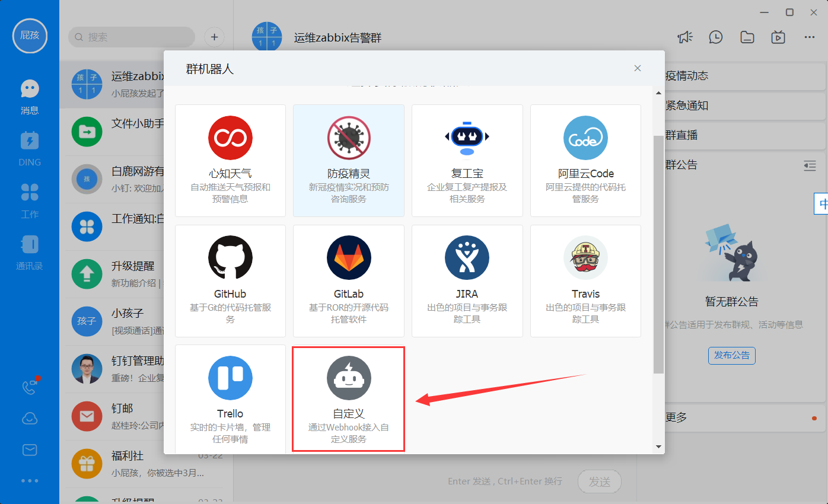Screen dimensions: 828x504
Task: Click the robot dialog scrollbar up arrow
Action: [x=658, y=92]
